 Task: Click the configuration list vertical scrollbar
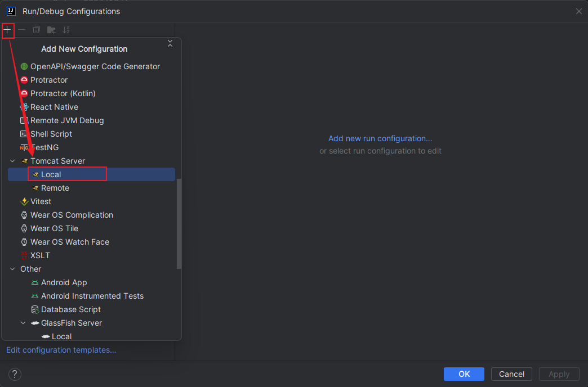[179, 224]
